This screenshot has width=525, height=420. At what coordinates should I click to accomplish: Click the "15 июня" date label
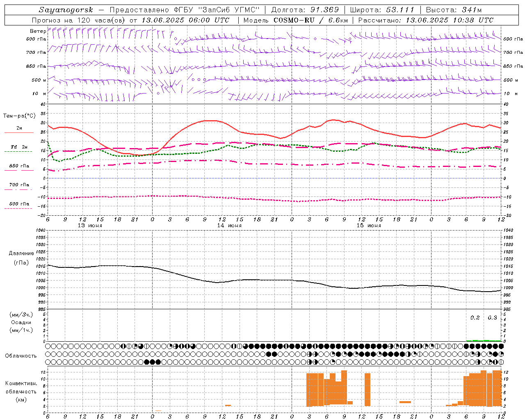369,226
